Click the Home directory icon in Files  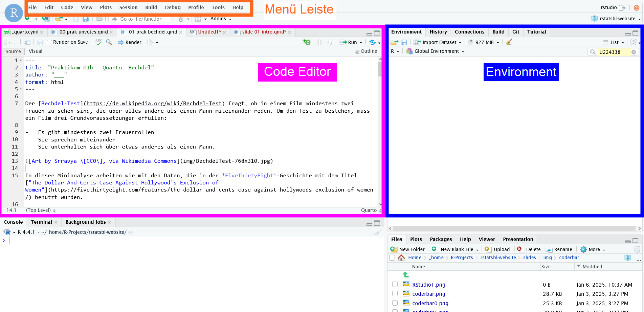[401, 258]
